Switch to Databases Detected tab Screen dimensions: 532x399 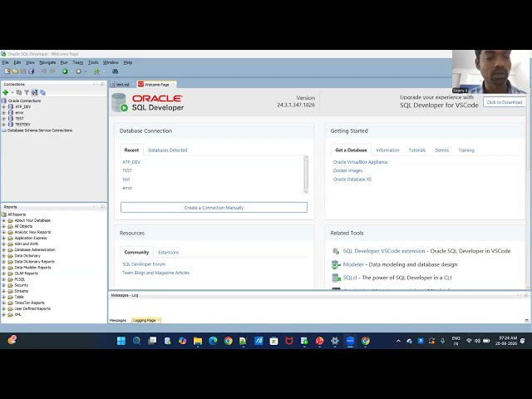(x=168, y=150)
